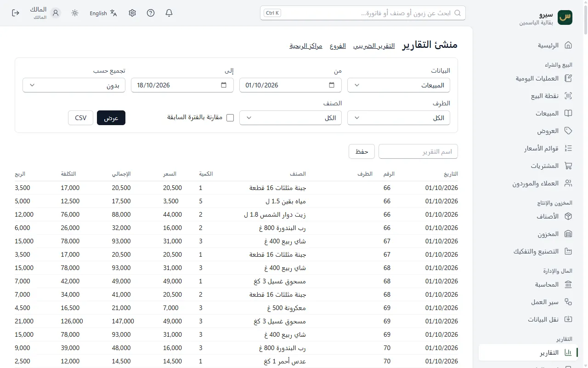Click the حفظ save button
Image resolution: width=588 pixels, height=368 pixels.
tap(362, 151)
